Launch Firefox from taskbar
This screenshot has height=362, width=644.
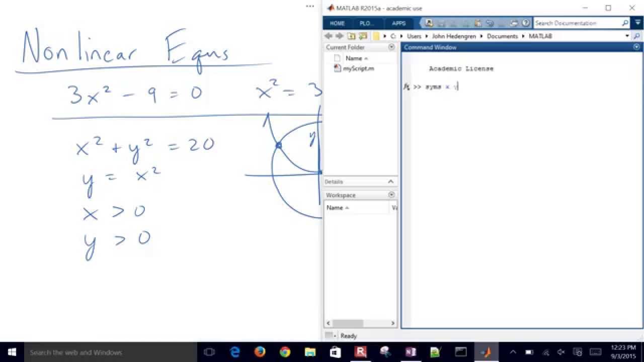pyautogui.click(x=260, y=352)
